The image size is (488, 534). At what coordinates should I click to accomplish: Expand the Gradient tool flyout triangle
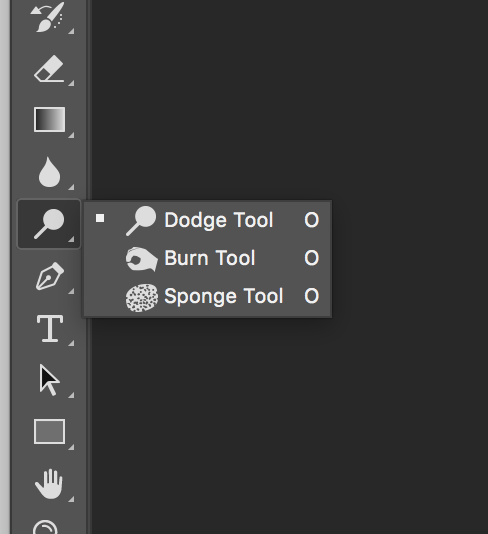tap(71, 135)
